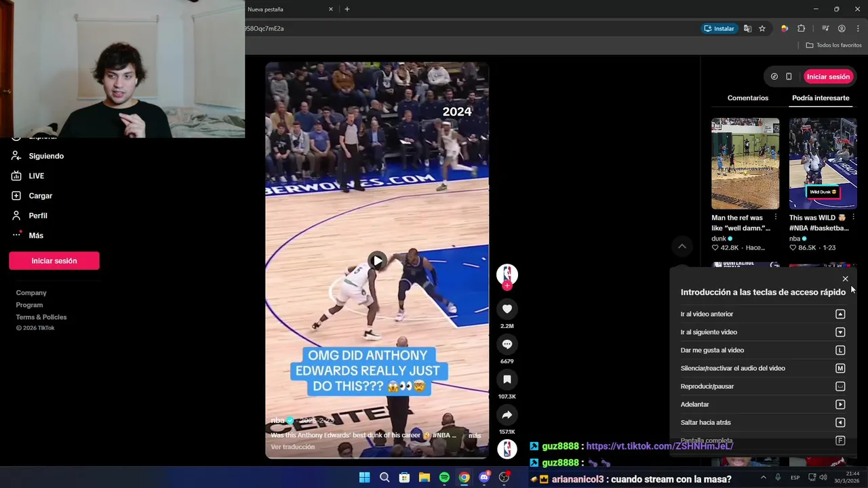Screen dimensions: 868x488
Task: Open the 'Todos los favoritos' bookmarks folder
Action: [x=833, y=45]
